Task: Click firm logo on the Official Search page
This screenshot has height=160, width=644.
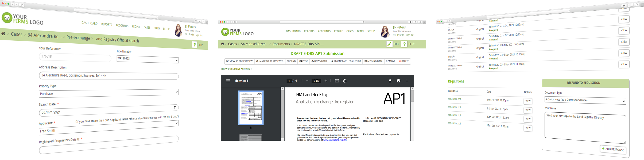Action: [x=22, y=19]
